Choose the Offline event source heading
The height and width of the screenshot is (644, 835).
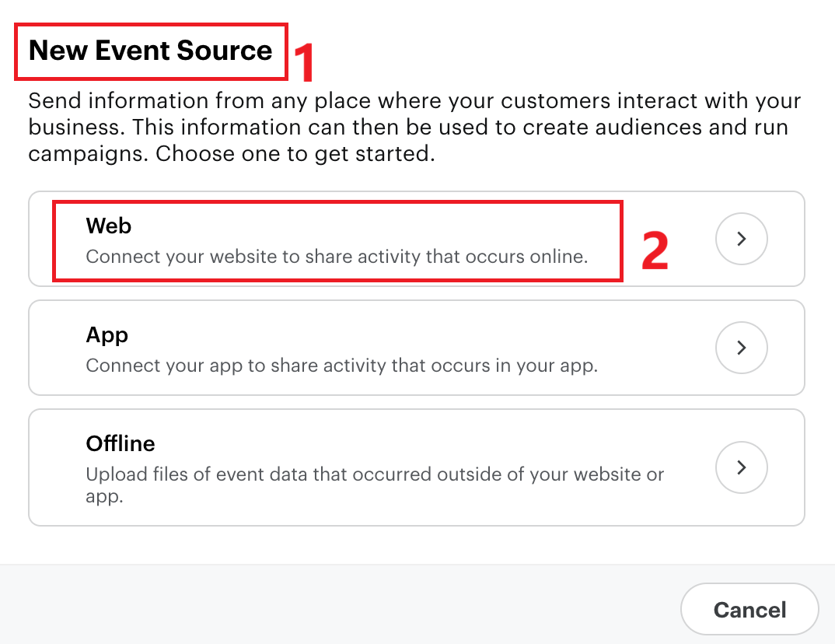[121, 444]
